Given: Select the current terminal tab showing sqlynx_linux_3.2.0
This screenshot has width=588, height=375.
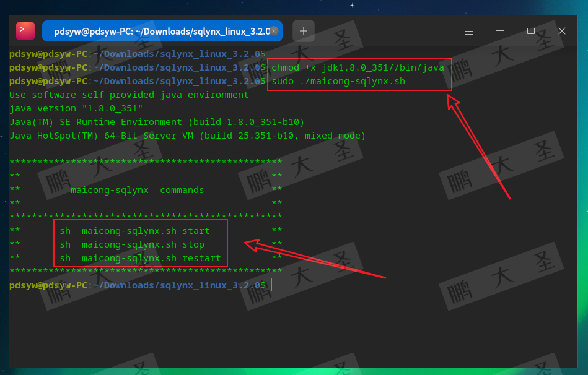Looking at the screenshot, I should 155,30.
